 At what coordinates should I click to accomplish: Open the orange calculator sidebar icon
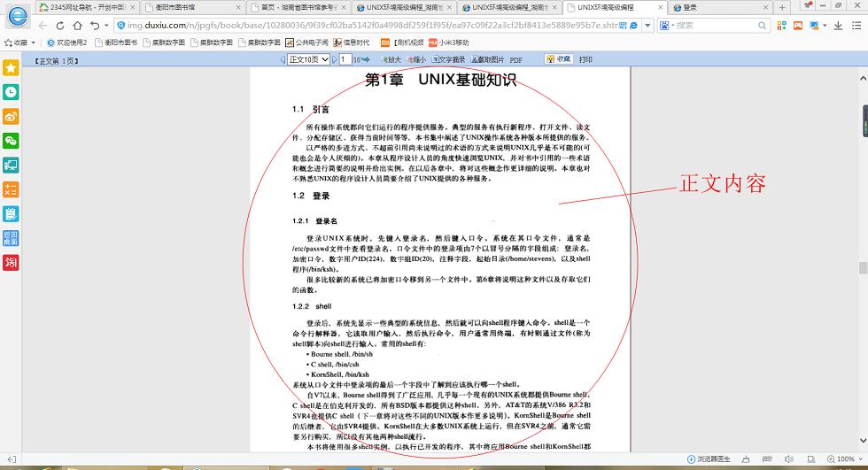11,189
